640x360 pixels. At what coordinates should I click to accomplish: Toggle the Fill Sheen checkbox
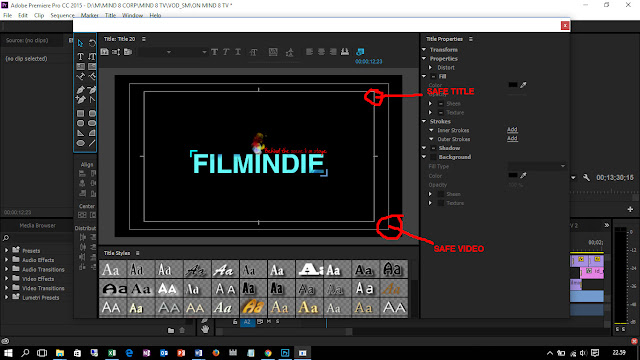441,104
